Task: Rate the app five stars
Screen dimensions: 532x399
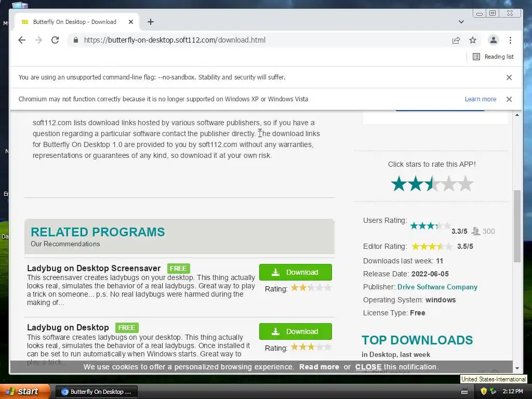Action: (x=465, y=183)
